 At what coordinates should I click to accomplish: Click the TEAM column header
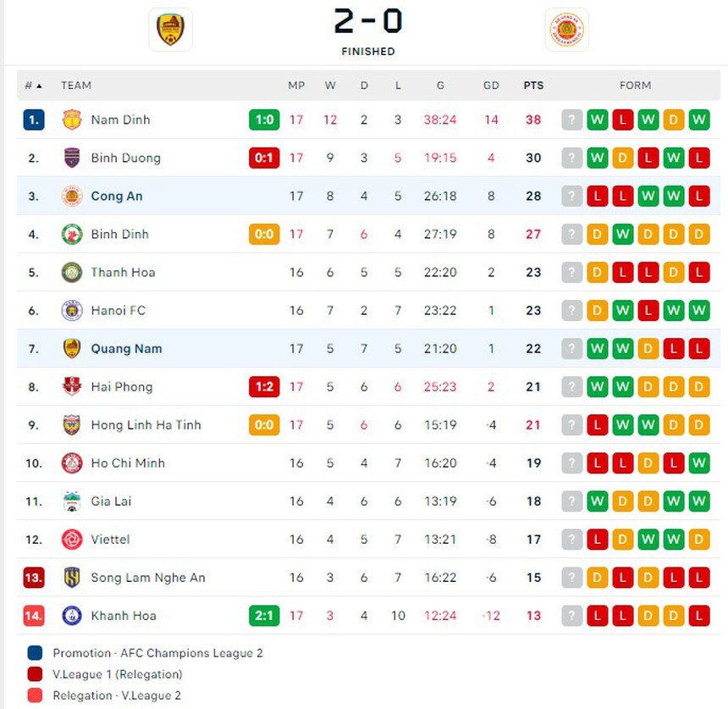pos(76,86)
